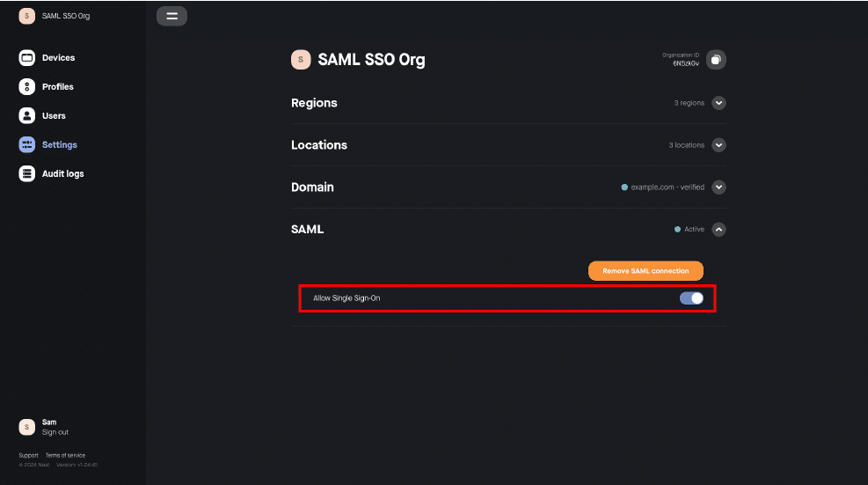Click the SAML SSO Org avatar in the sidebar header

(x=26, y=16)
